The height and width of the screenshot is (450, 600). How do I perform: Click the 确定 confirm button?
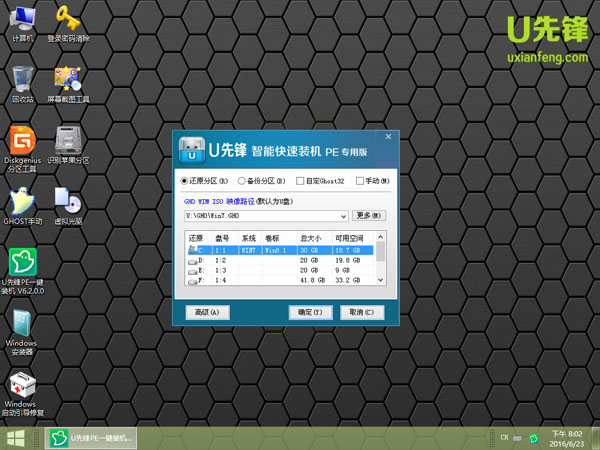(x=310, y=312)
